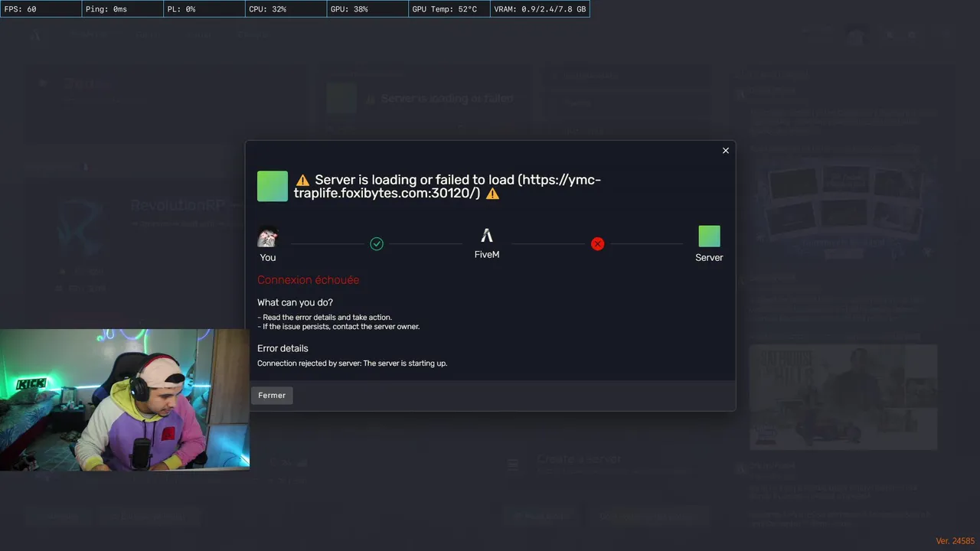This screenshot has width=980, height=551.
Task: Click 'contact the server owner' advice line
Action: [x=338, y=327]
